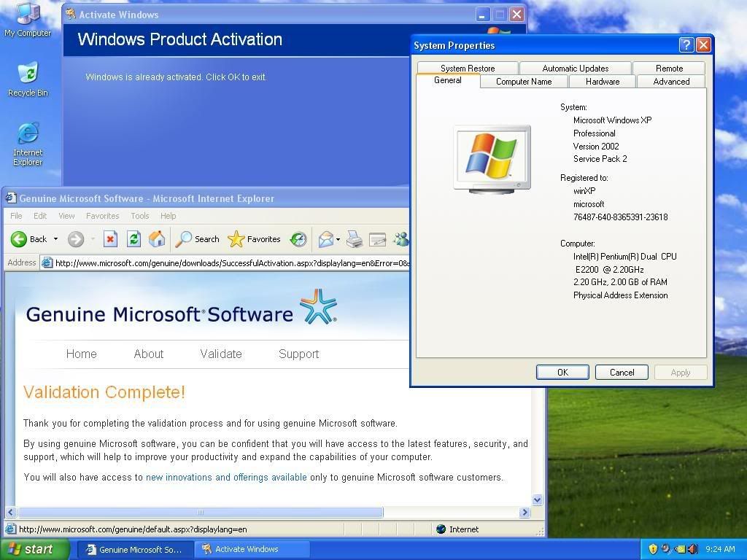Go to the Home page icon in IE
Screen dimensions: 747x560
pos(157,239)
